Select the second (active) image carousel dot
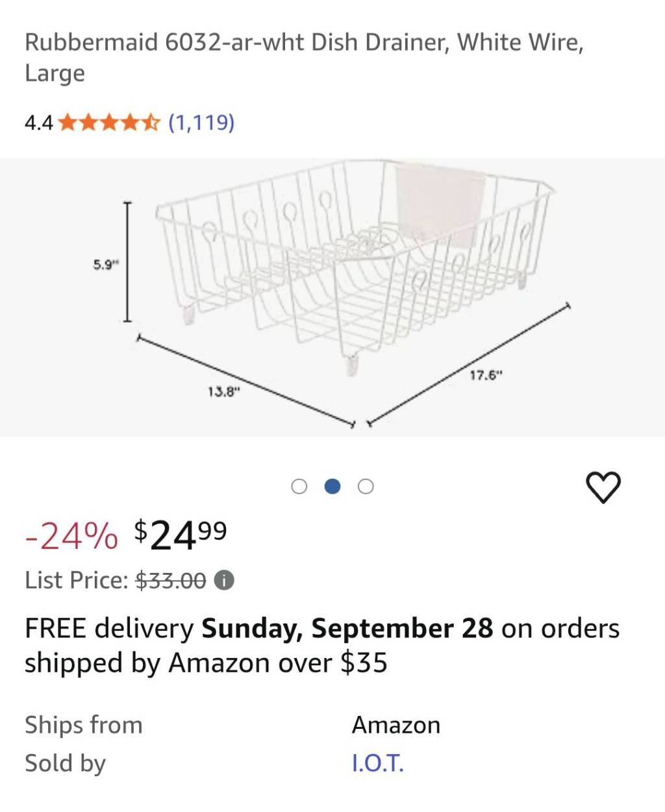 tap(332, 487)
